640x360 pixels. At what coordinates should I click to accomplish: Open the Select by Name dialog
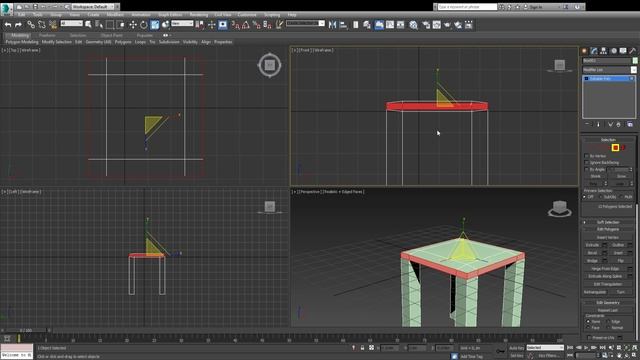click(x=99, y=25)
